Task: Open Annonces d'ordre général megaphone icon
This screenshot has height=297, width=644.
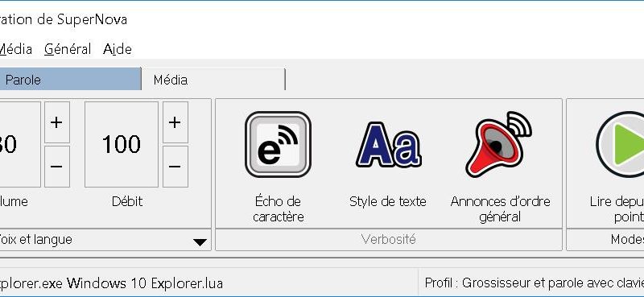Action: 499,144
